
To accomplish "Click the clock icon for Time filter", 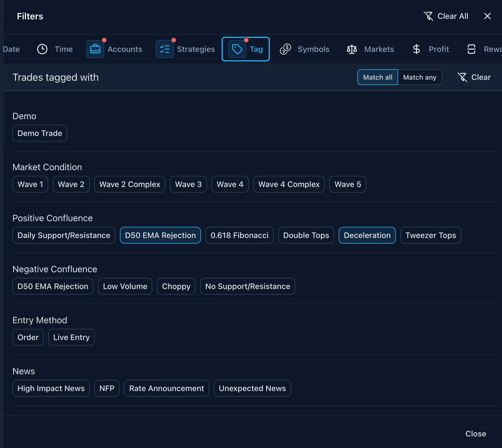I will pyautogui.click(x=42, y=49).
